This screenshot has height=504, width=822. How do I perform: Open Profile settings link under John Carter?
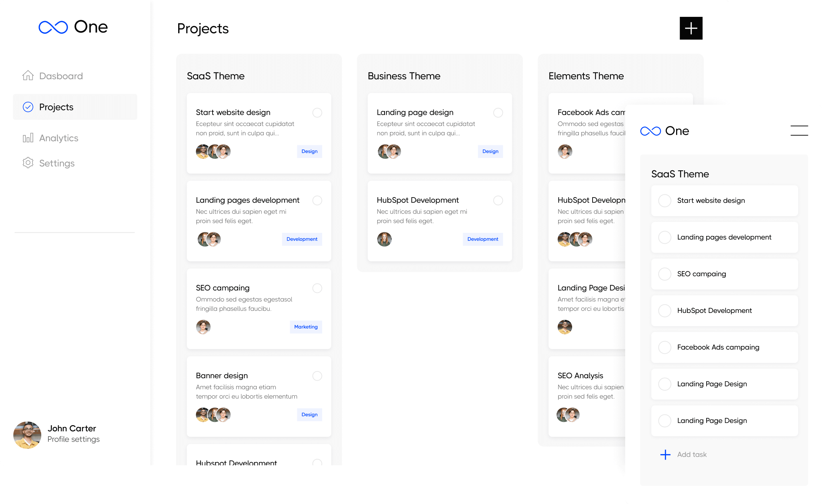(73, 439)
